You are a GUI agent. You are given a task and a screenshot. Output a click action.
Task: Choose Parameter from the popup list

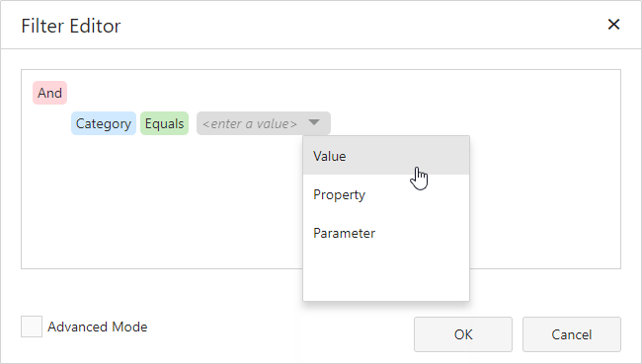(386, 233)
